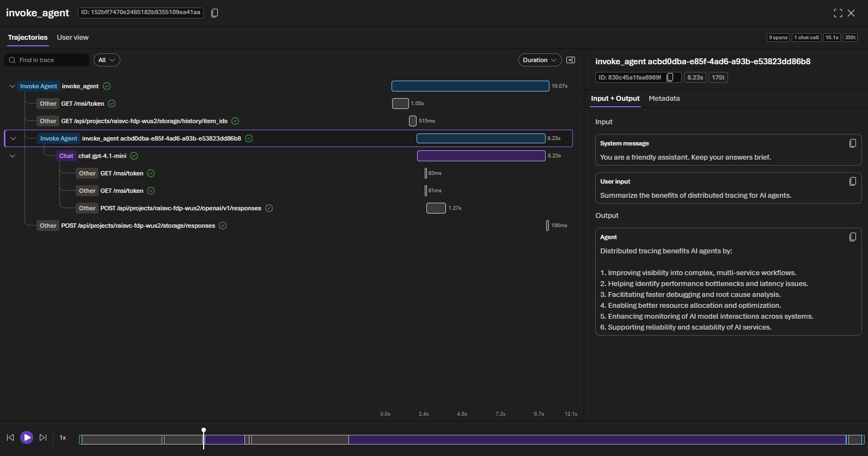Image resolution: width=868 pixels, height=456 pixels.
Task: Click the 1.27s POST responses duration bar
Action: pyautogui.click(x=436, y=208)
